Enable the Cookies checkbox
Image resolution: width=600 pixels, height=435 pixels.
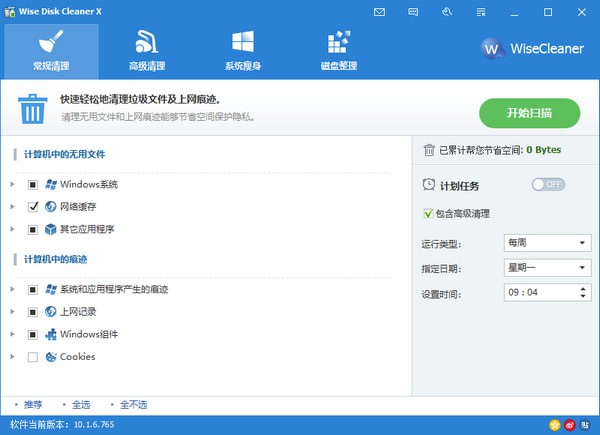click(33, 356)
